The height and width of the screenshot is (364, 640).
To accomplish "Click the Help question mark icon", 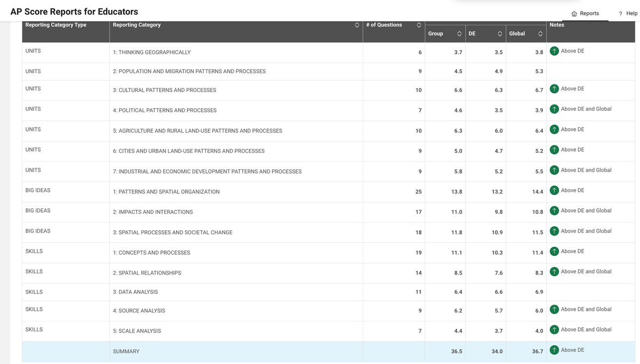I will point(621,14).
